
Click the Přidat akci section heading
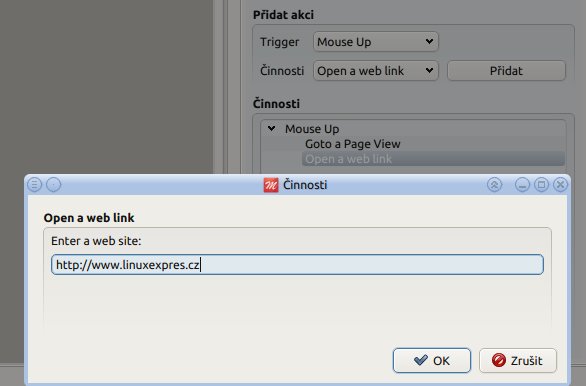click(283, 15)
